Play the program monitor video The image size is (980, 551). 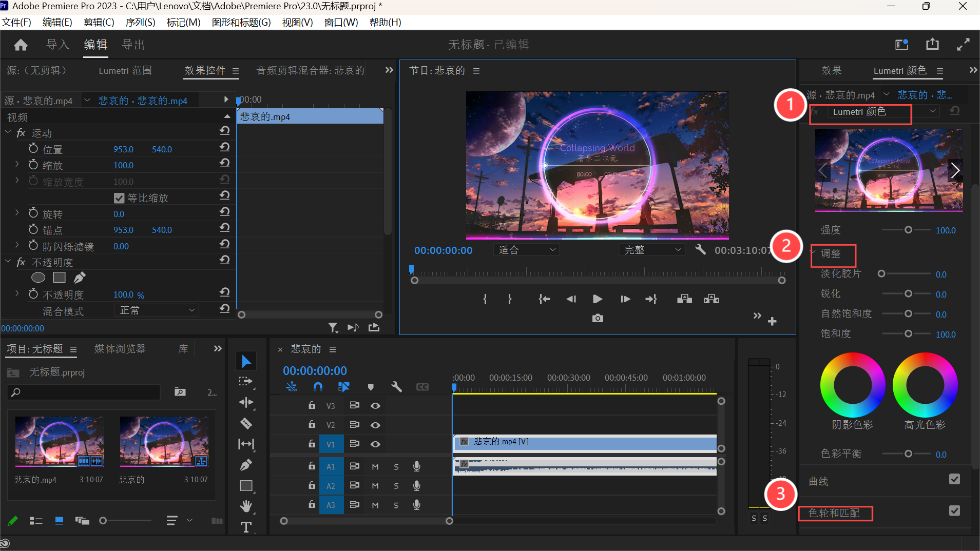[x=597, y=299]
